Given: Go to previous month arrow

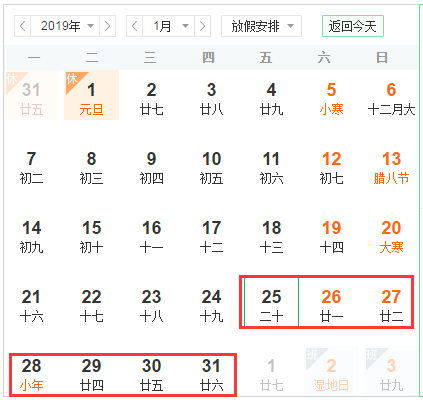Looking at the screenshot, I should tap(135, 26).
